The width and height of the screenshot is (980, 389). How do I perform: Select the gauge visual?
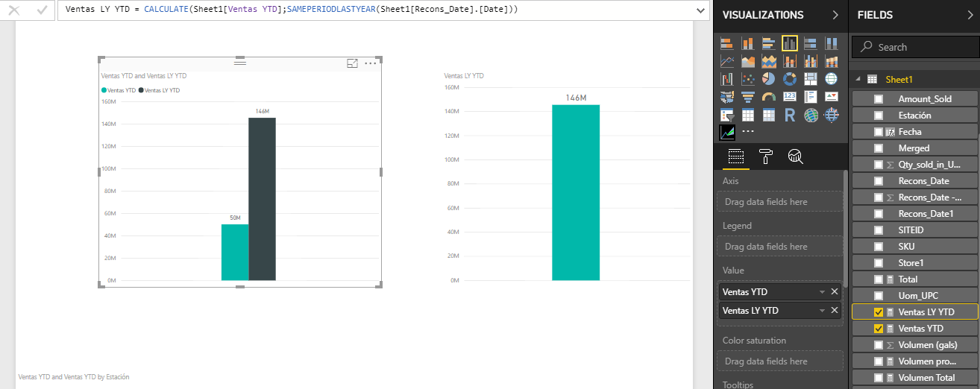pyautogui.click(x=769, y=97)
